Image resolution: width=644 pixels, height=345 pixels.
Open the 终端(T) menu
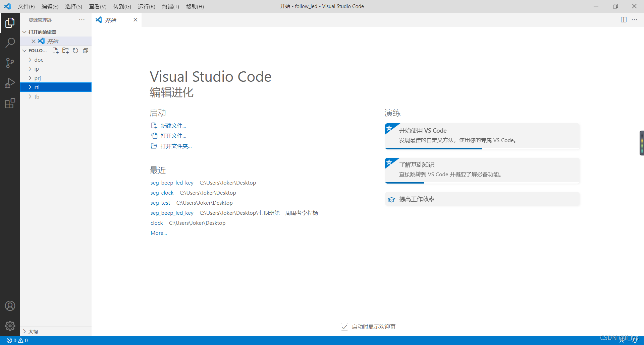[170, 6]
